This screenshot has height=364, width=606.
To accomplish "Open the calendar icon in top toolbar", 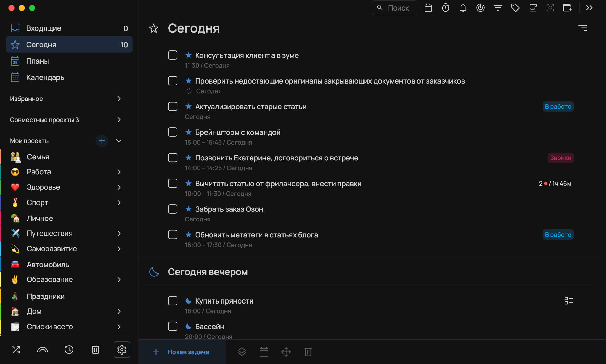I will (428, 8).
